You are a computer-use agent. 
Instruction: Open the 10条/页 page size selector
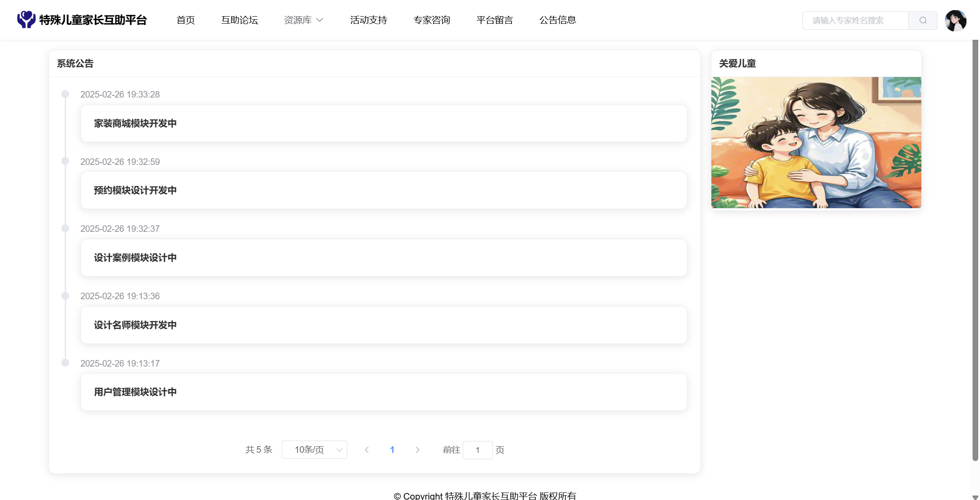(x=314, y=450)
